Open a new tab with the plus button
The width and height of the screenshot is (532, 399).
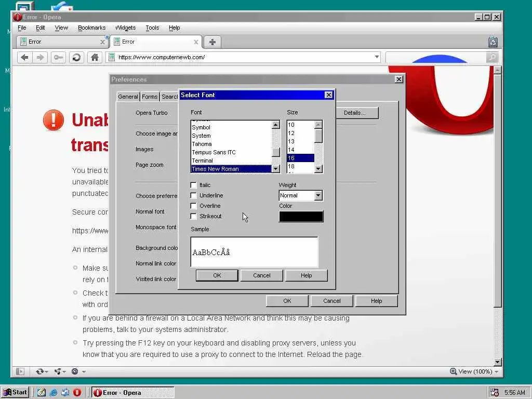212,42
